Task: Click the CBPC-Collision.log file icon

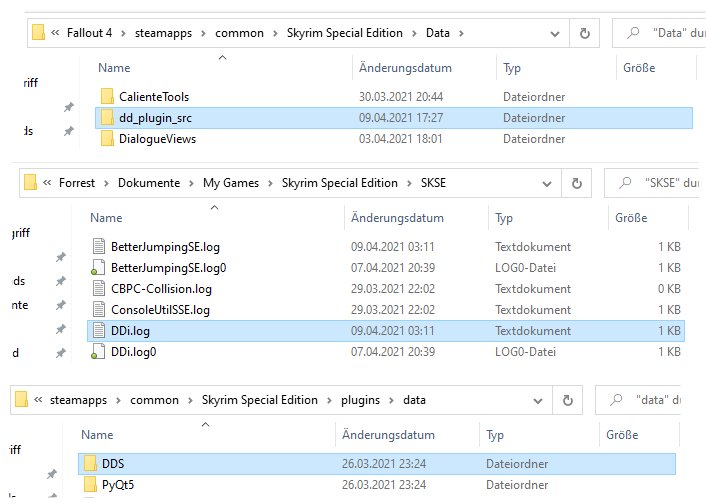Action: click(x=99, y=289)
